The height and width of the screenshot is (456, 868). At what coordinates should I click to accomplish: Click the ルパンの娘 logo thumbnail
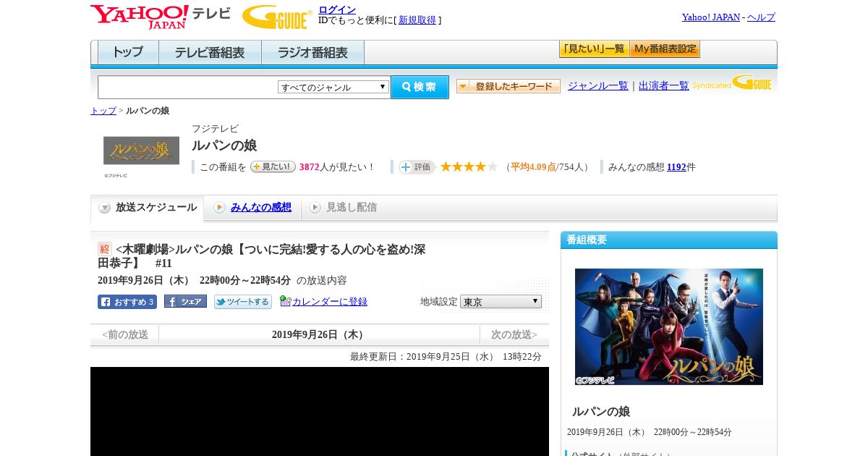pos(141,151)
